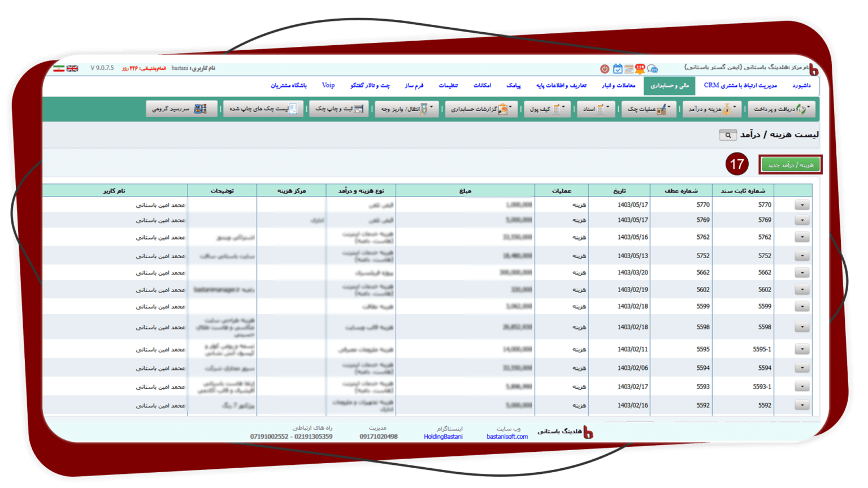Screen dimensions: 868x488
Task: Open the calendar grid icon beside bell
Action: [629, 69]
